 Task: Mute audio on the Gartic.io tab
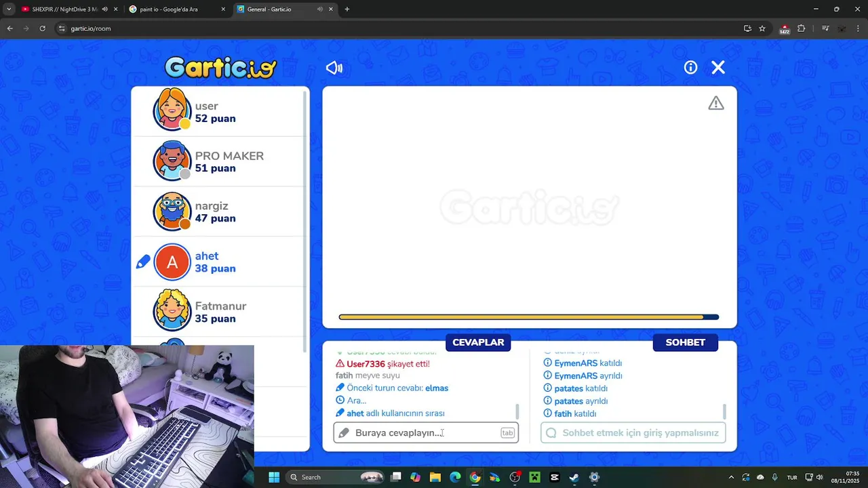click(x=319, y=9)
